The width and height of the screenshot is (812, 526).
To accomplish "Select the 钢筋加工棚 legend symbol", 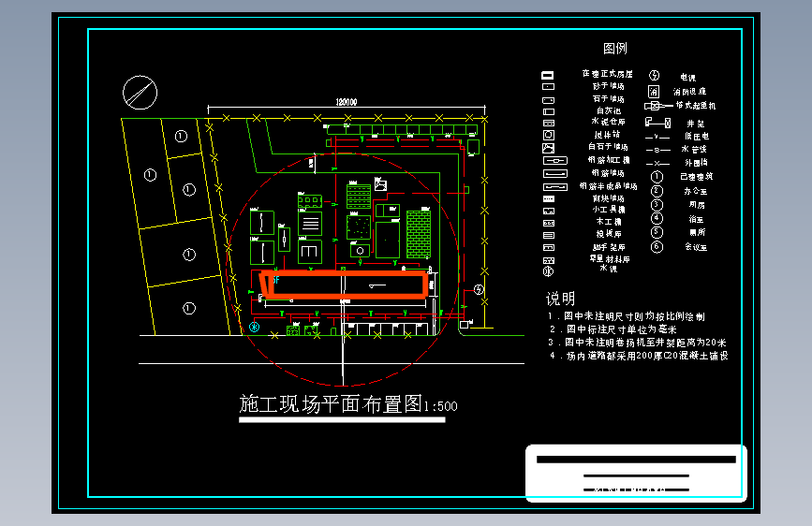I will tap(555, 161).
